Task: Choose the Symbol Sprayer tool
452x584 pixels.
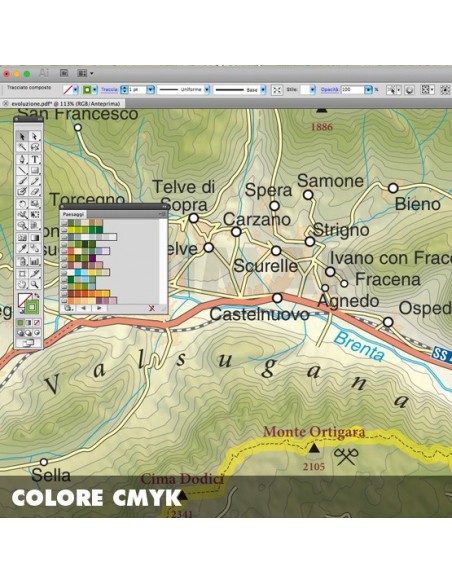Action: pyautogui.click(x=22, y=261)
